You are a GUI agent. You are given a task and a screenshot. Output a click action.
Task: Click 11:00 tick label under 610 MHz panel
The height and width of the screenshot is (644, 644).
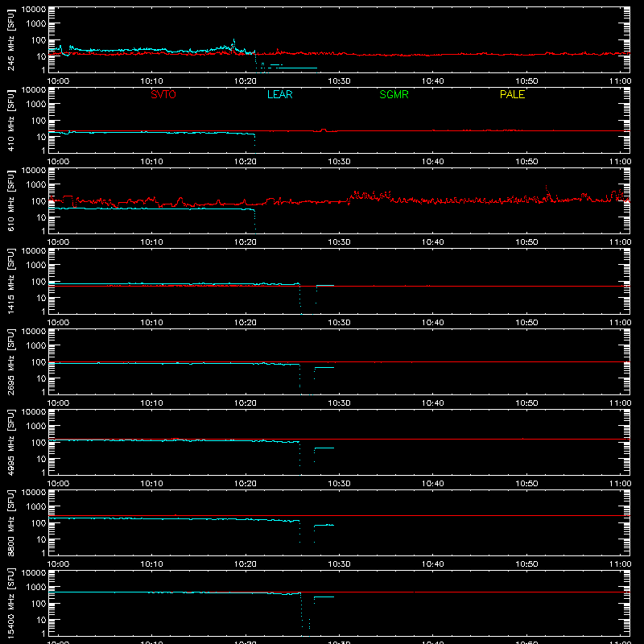pos(620,242)
